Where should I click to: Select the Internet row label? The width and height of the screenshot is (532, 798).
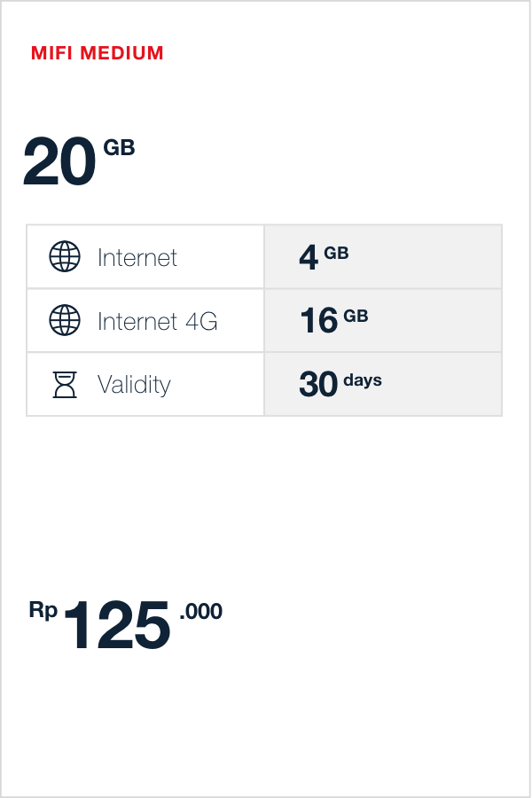click(x=137, y=258)
